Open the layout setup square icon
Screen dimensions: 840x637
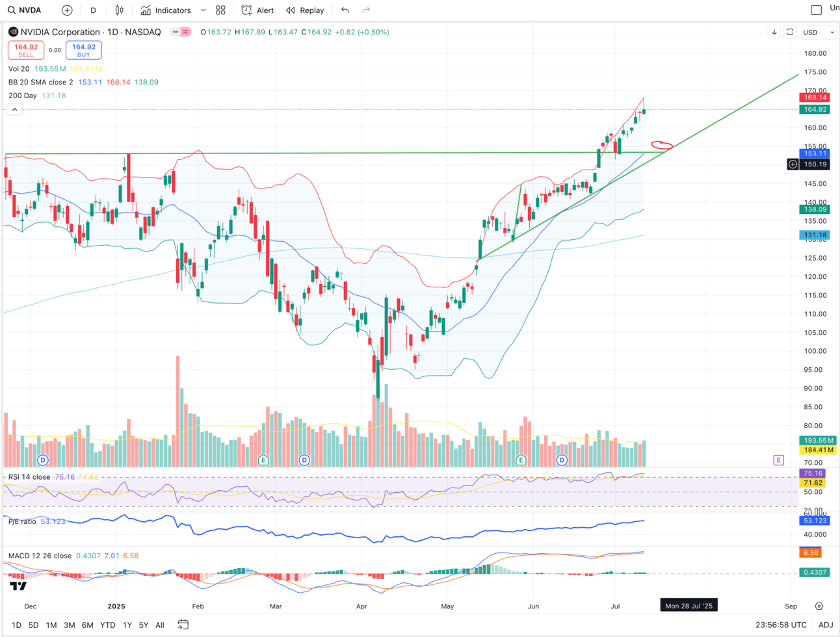point(816,10)
